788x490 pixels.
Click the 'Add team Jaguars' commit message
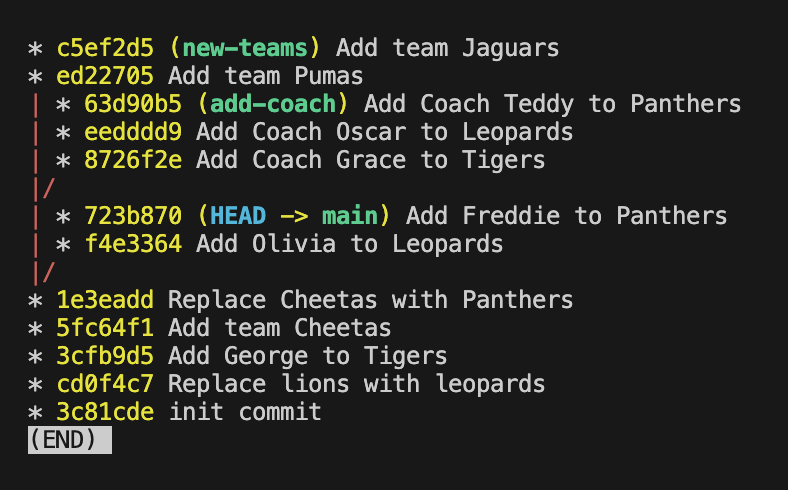tap(447, 48)
